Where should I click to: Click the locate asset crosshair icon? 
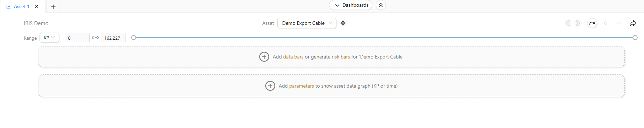coord(343,23)
